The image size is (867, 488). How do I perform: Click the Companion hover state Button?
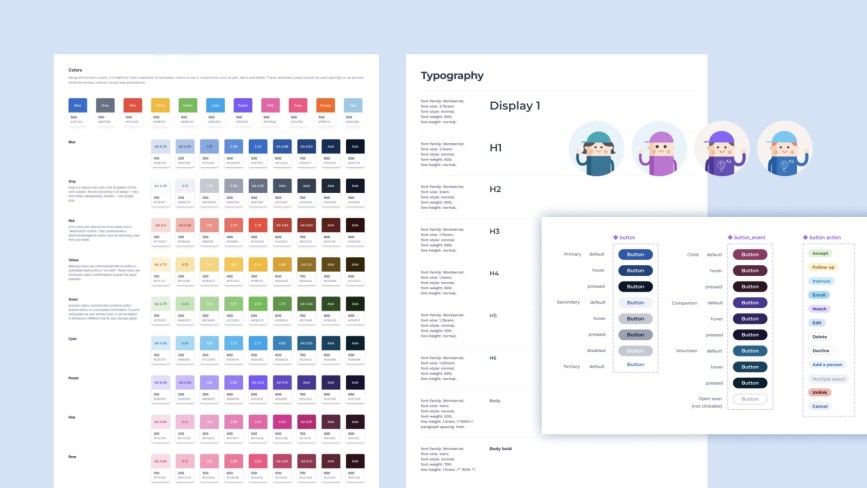[x=750, y=318]
